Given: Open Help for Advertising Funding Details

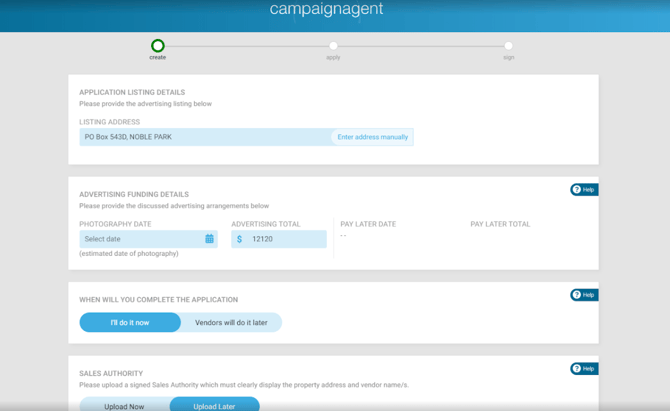Looking at the screenshot, I should point(584,190).
